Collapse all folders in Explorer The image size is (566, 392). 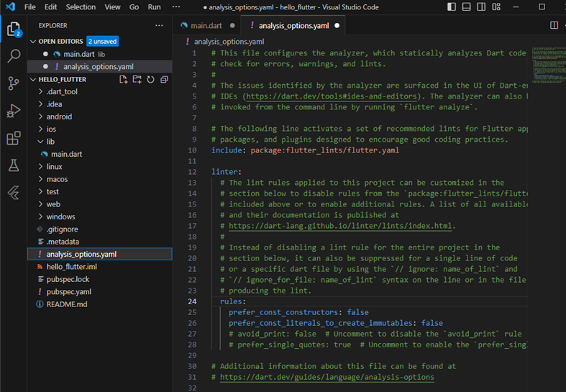tap(164, 79)
